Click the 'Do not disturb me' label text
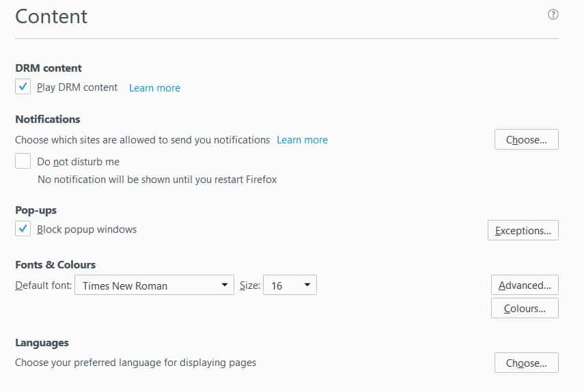Image resolution: width=584 pixels, height=392 pixels. (x=78, y=162)
